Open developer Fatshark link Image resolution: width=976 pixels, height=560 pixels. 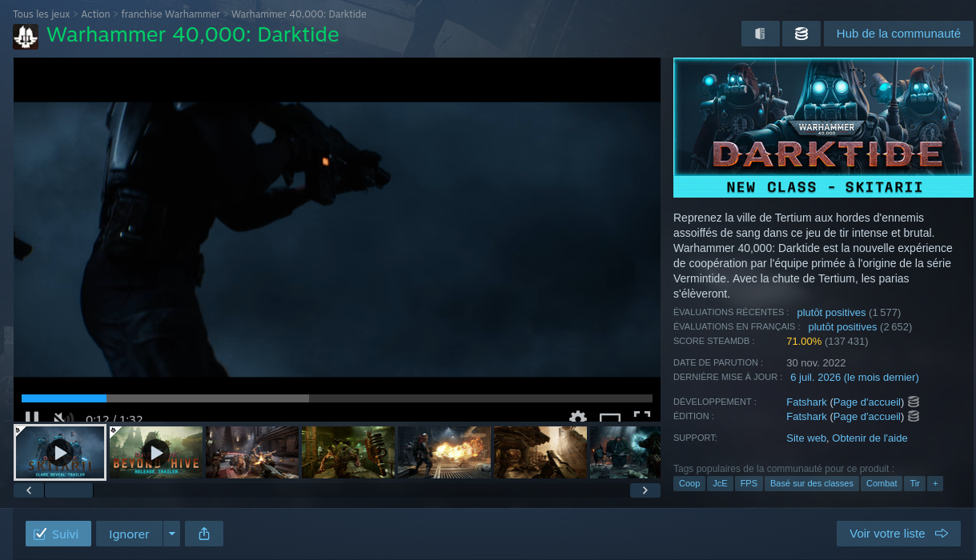pyautogui.click(x=806, y=402)
